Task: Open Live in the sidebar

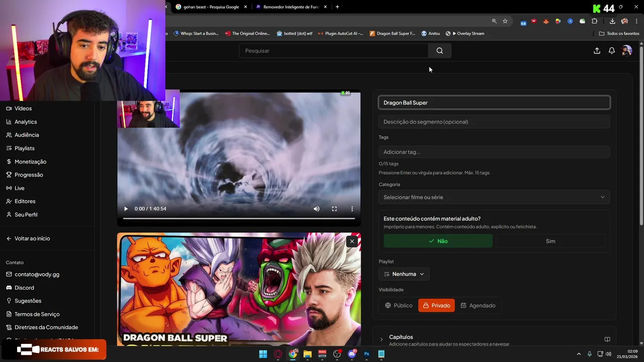Action: (16, 188)
